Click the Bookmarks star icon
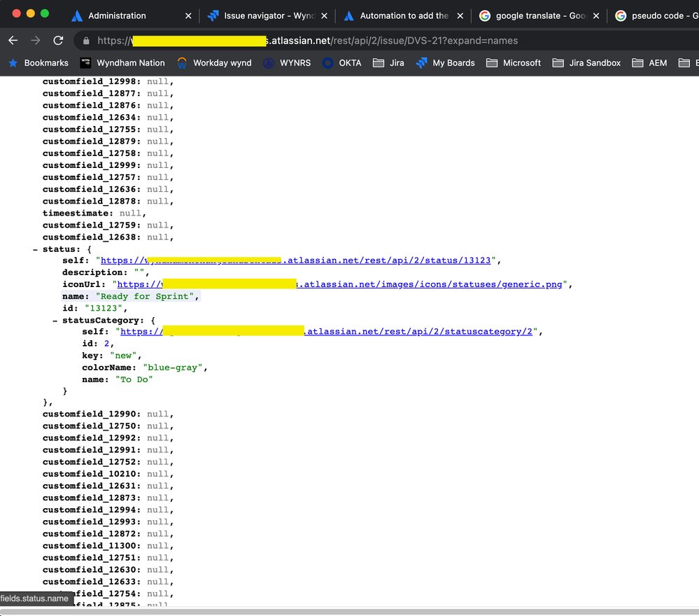 13,63
